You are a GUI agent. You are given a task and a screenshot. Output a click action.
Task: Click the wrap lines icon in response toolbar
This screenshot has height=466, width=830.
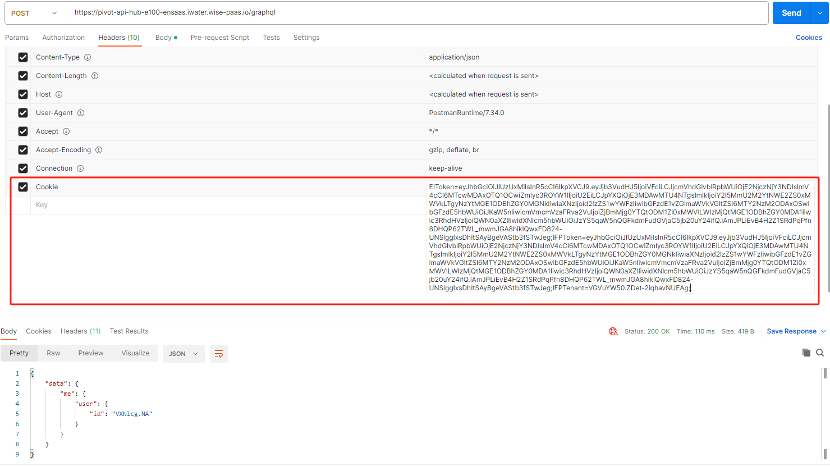pos(219,353)
